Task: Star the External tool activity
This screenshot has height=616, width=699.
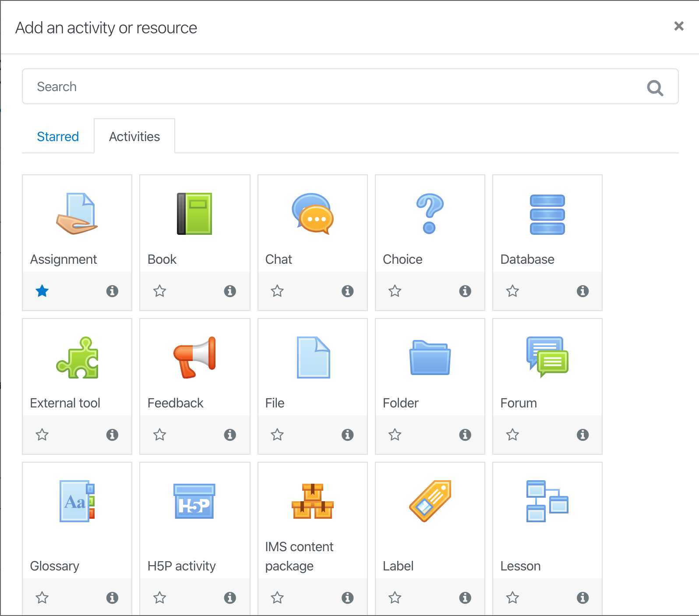Action: tap(42, 435)
